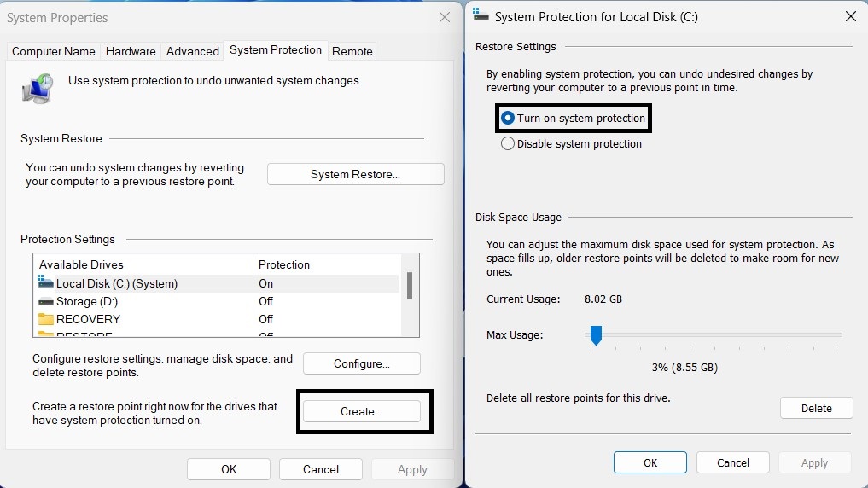This screenshot has width=868, height=488.
Task: Go to the Advanced tab
Action: [193, 51]
